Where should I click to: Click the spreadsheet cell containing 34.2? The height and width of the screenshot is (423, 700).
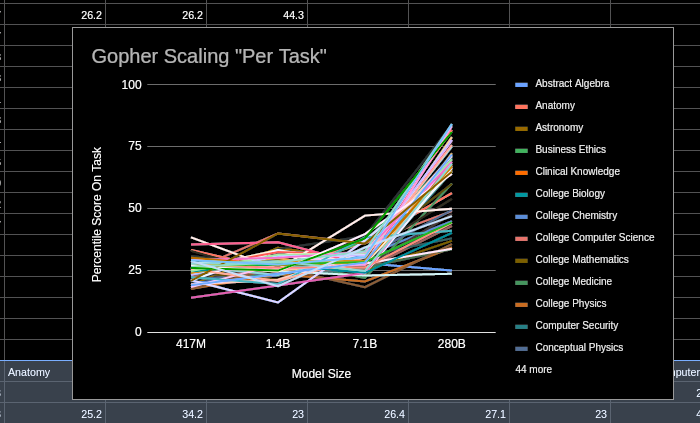[x=192, y=414]
